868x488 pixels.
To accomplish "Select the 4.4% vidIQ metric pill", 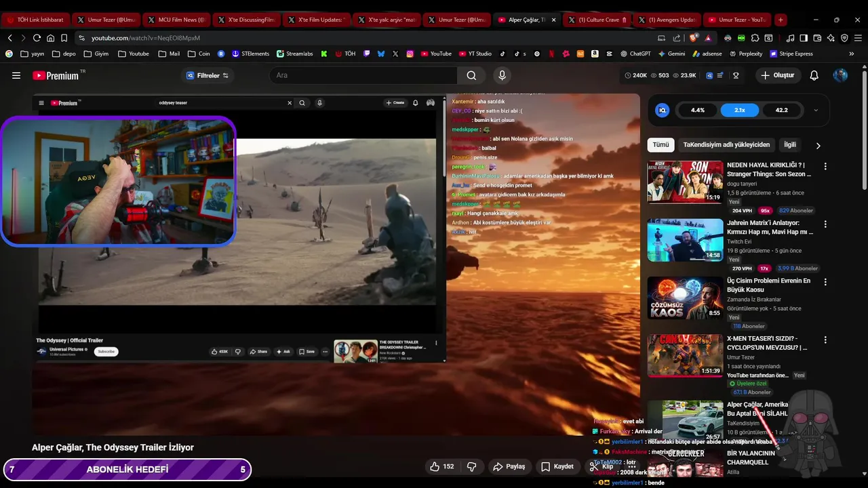I will click(698, 110).
